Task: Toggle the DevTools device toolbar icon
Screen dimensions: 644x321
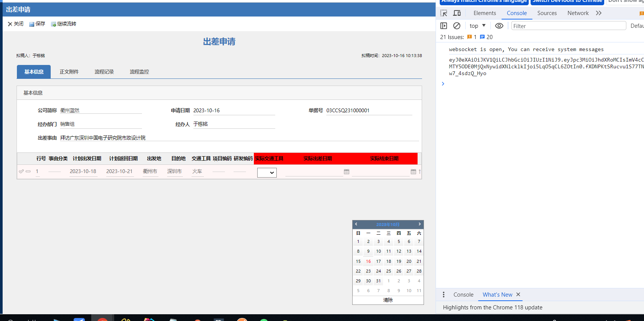Action: (457, 13)
